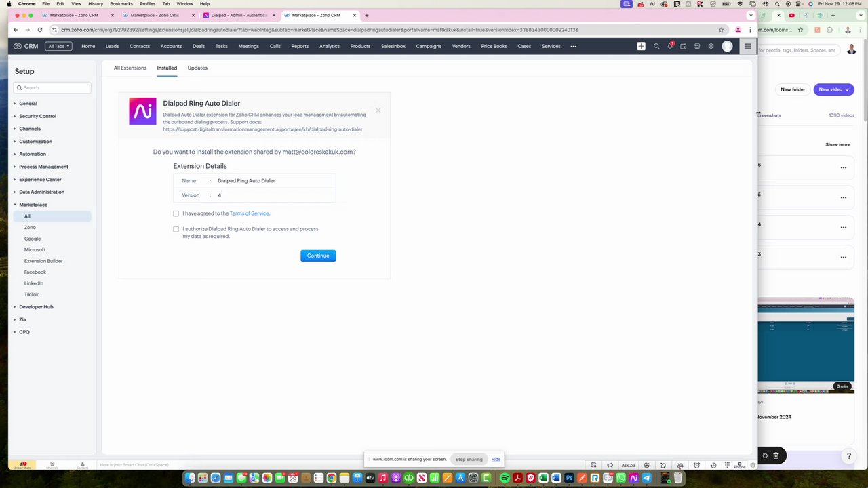This screenshot has width=868, height=488.
Task: Open the CRM calendar icon
Action: pos(684,46)
